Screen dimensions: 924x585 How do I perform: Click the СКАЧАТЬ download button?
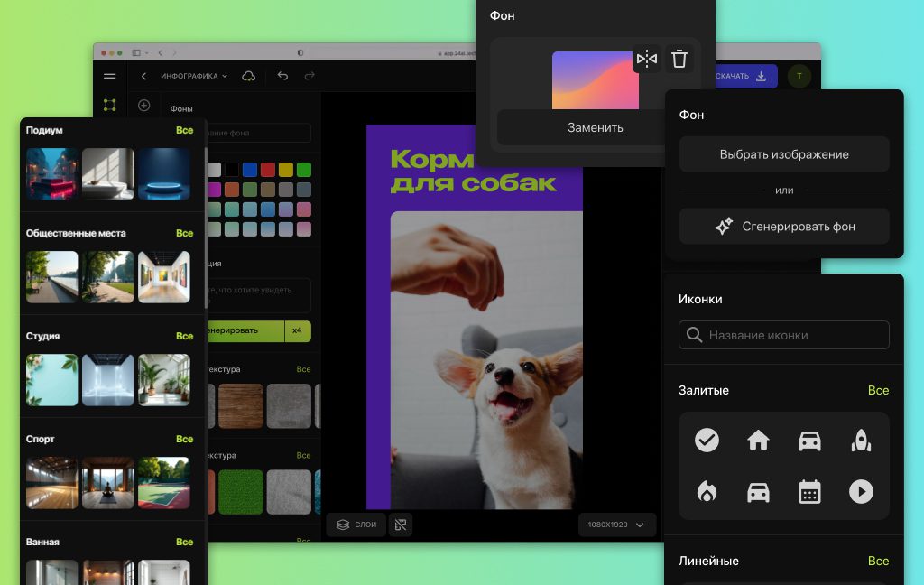point(742,76)
